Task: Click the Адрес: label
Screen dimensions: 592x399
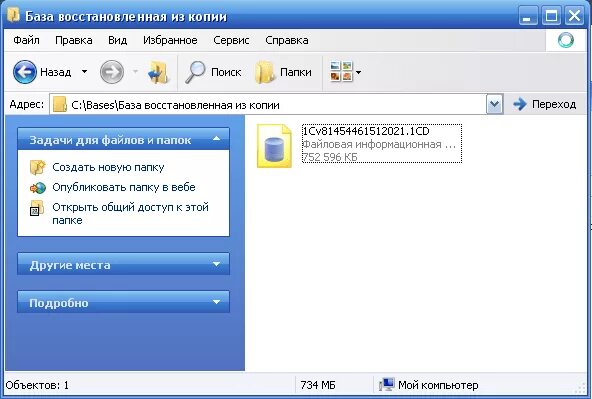Action: point(26,104)
